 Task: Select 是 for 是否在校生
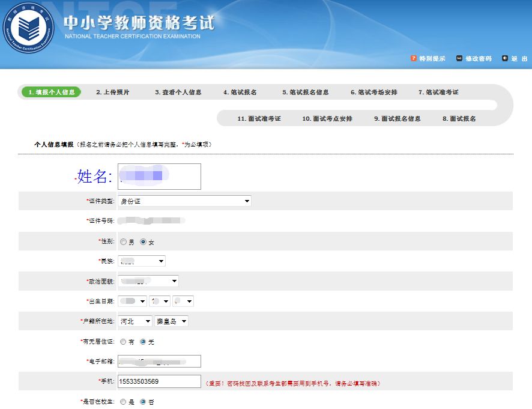tap(123, 402)
